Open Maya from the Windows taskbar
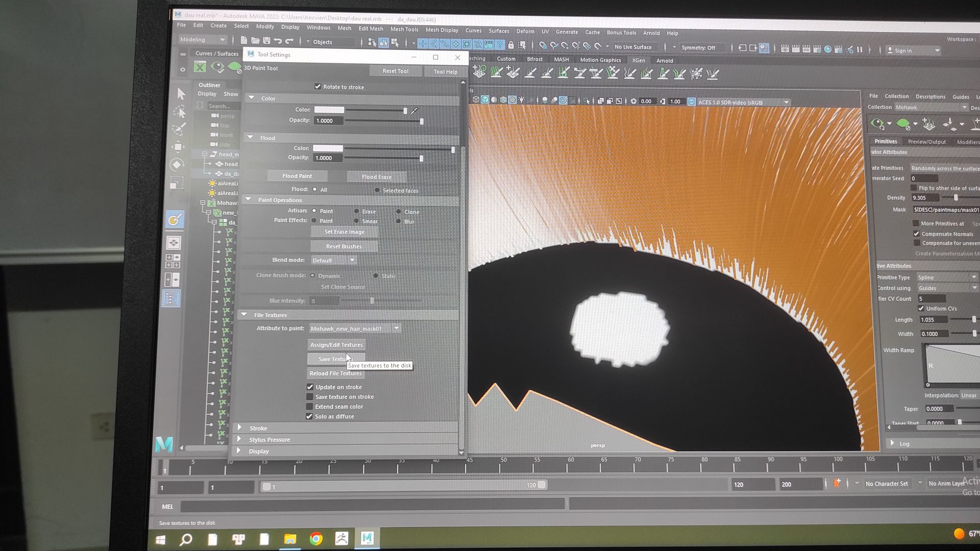The width and height of the screenshot is (980, 551). click(367, 538)
